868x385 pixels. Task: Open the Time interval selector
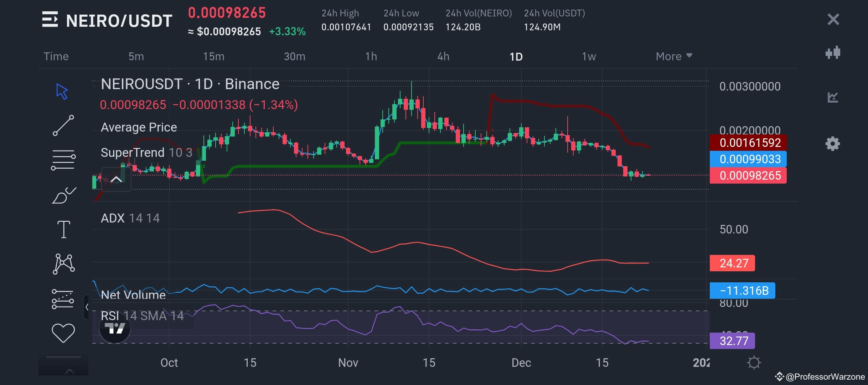coord(56,56)
